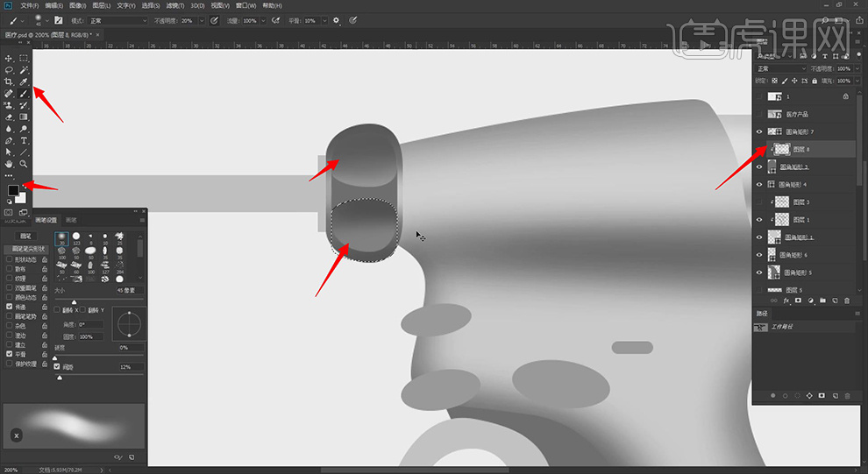Image resolution: width=868 pixels, height=474 pixels.
Task: Adjust the 间距 spacing slider handle
Action: [x=60, y=378]
